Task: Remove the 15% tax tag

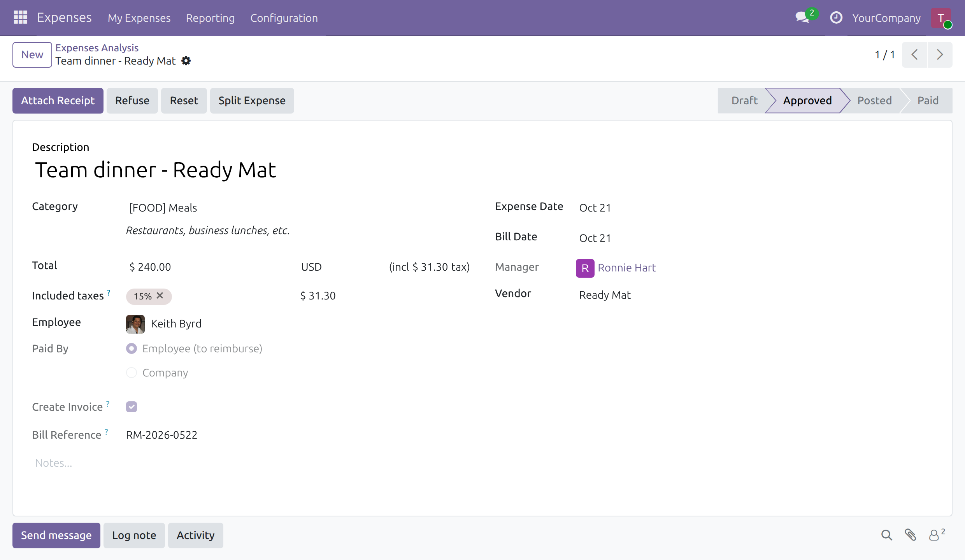Action: pyautogui.click(x=160, y=296)
